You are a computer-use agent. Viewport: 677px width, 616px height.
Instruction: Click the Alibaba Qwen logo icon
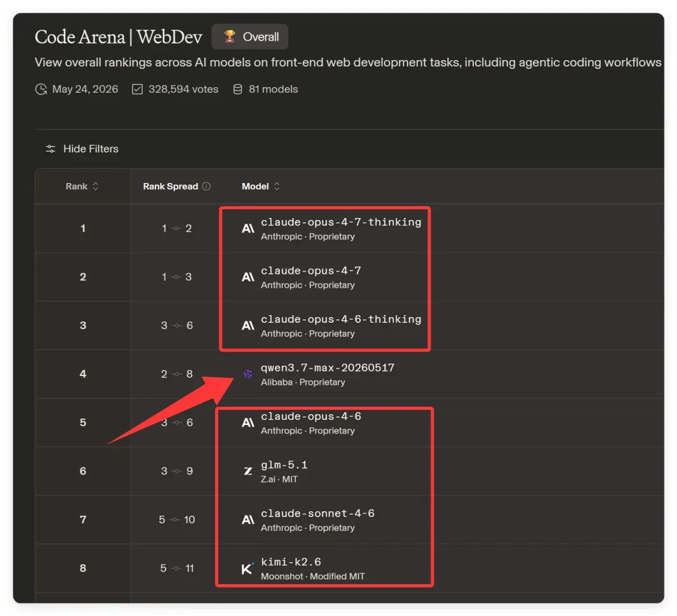[248, 374]
